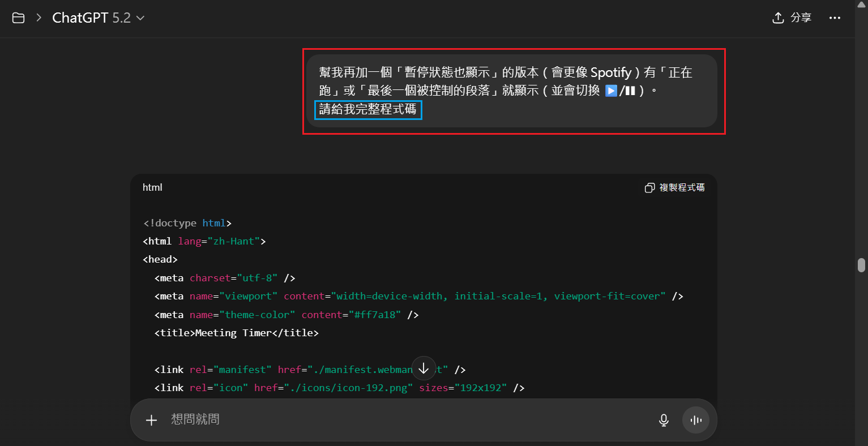Click the vertical scrollbar thumb
The width and height of the screenshot is (868, 446).
coord(861,265)
